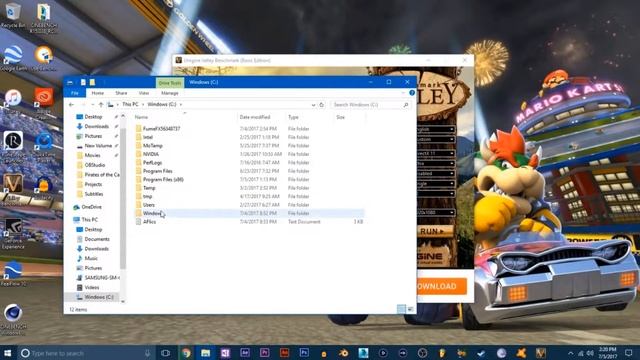Open the recent locations dropdown arrow
The width and height of the screenshot is (640, 360).
tap(93, 105)
